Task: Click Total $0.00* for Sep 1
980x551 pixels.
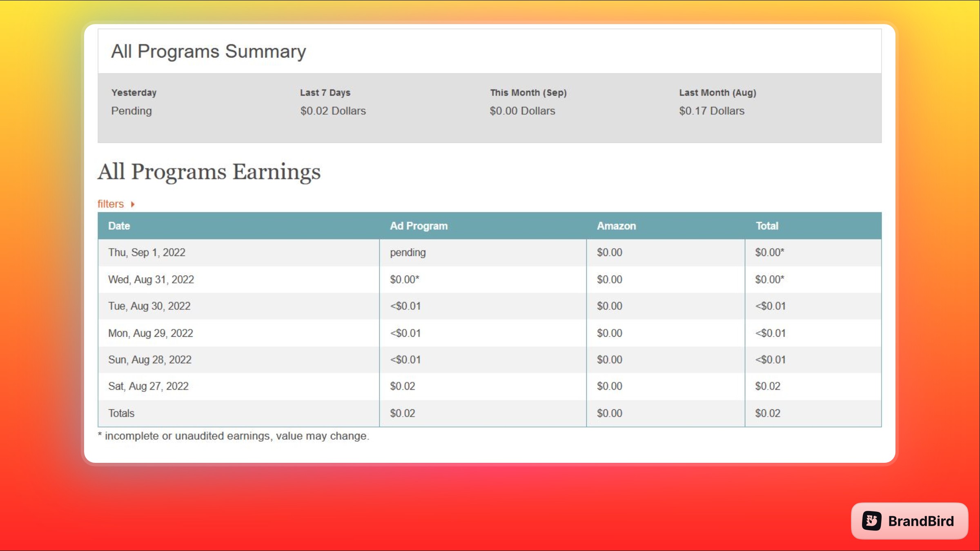Action: [769, 252]
